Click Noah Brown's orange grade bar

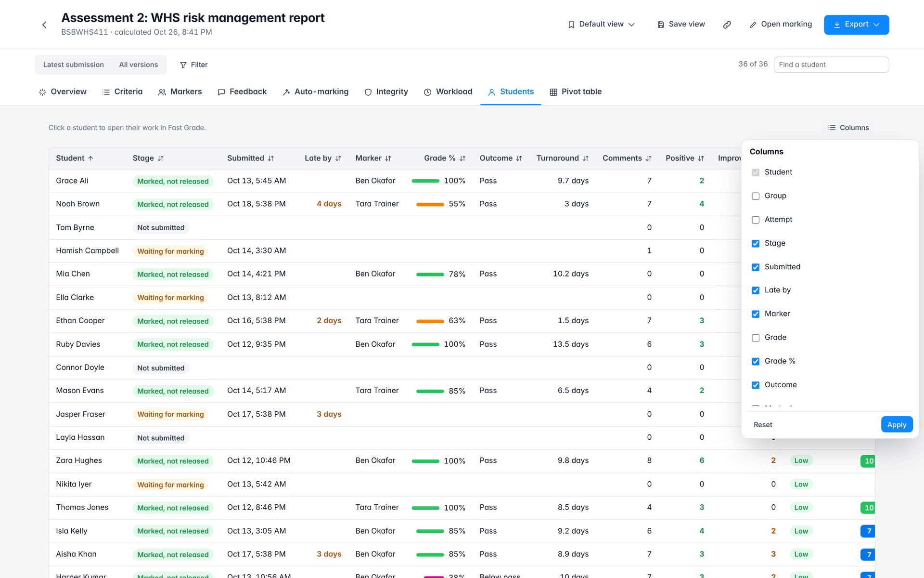[x=430, y=204]
